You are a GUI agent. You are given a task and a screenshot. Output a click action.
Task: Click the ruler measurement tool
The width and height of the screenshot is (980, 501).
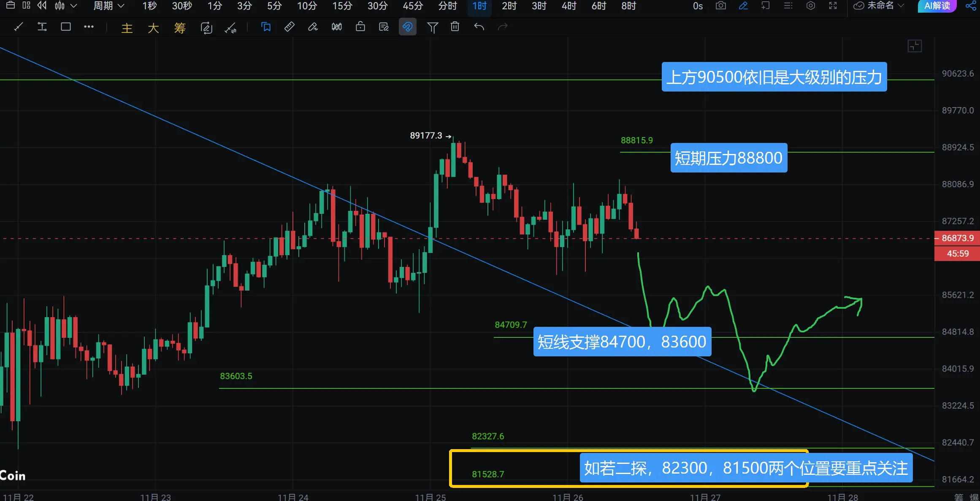point(290,27)
